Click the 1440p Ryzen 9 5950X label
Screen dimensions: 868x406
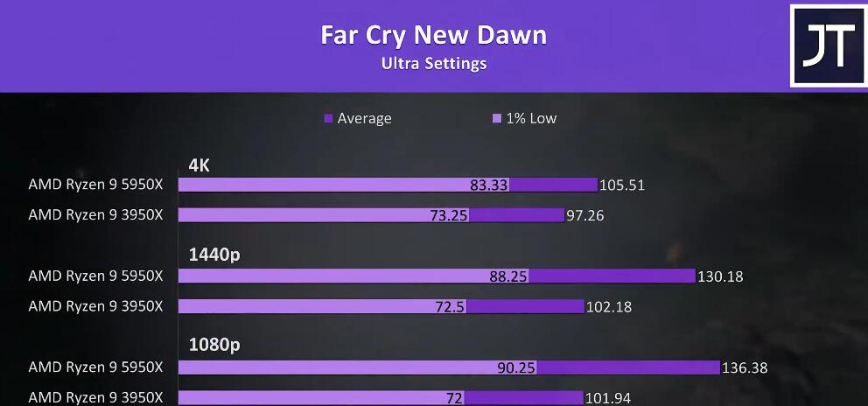point(95,276)
